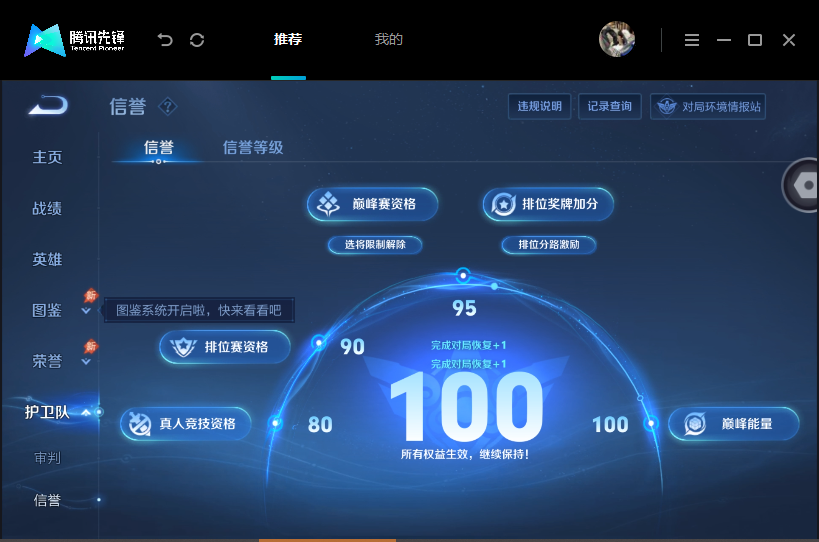Viewport: 819px width, 542px height.
Task: Open 信誉 sub-item in sidebar
Action: point(47,500)
